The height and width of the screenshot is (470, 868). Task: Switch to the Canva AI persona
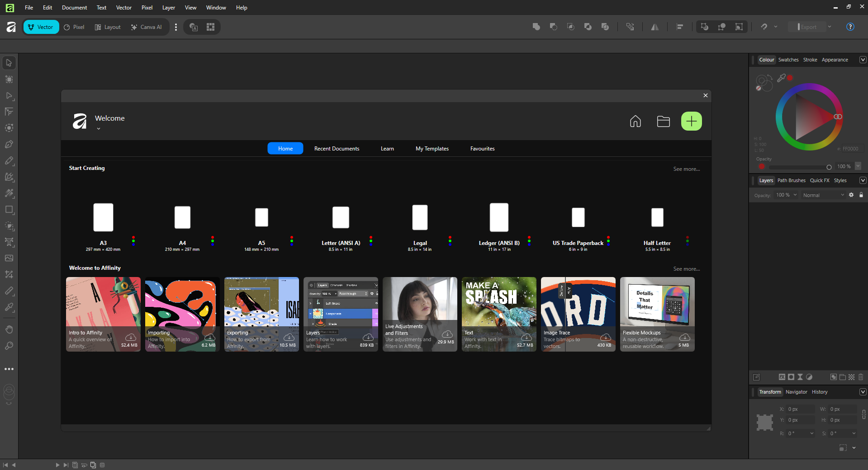pyautogui.click(x=147, y=27)
